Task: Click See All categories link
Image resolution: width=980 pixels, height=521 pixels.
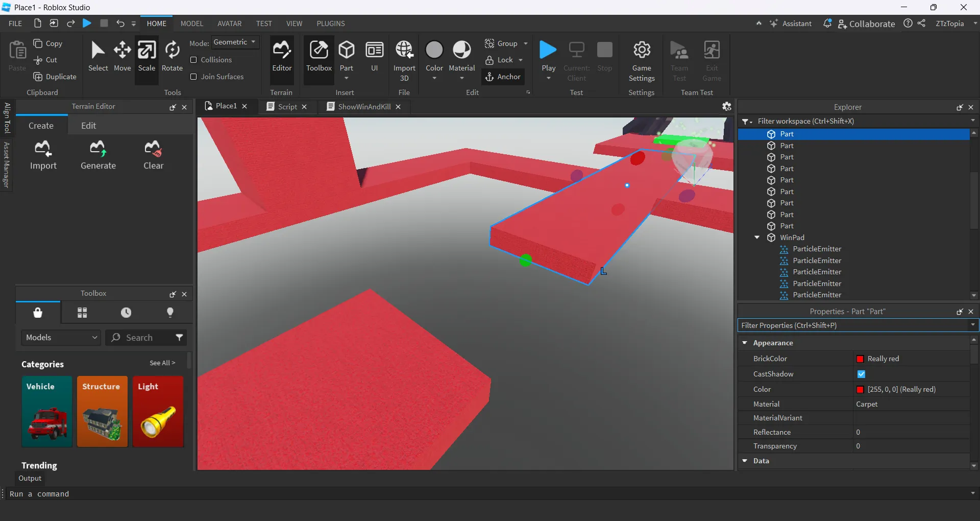Action: 162,363
